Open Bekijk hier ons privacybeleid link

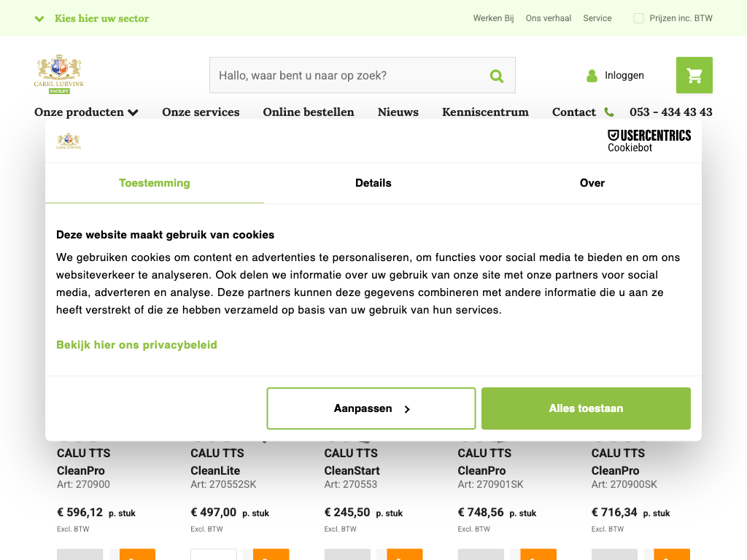click(x=136, y=345)
